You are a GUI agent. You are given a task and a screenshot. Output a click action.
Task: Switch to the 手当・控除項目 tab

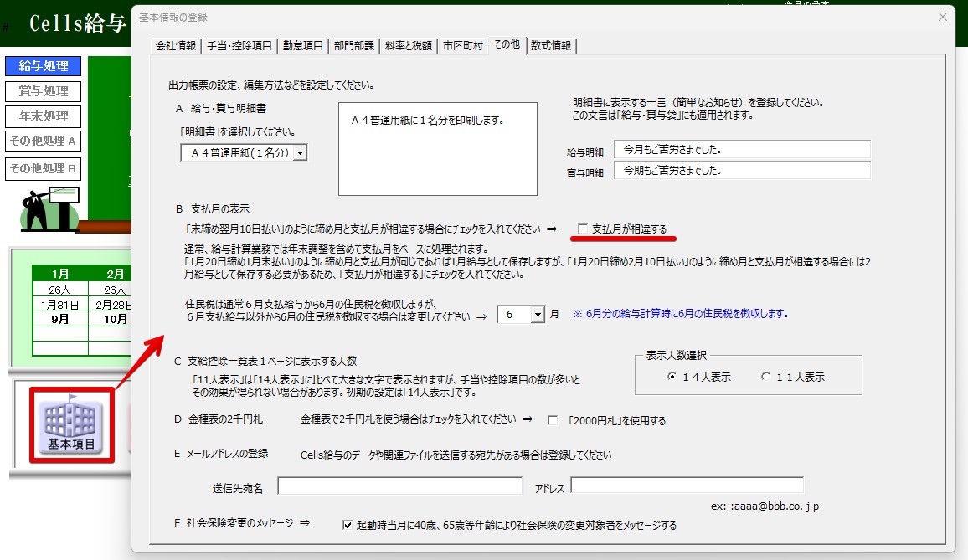point(239,46)
